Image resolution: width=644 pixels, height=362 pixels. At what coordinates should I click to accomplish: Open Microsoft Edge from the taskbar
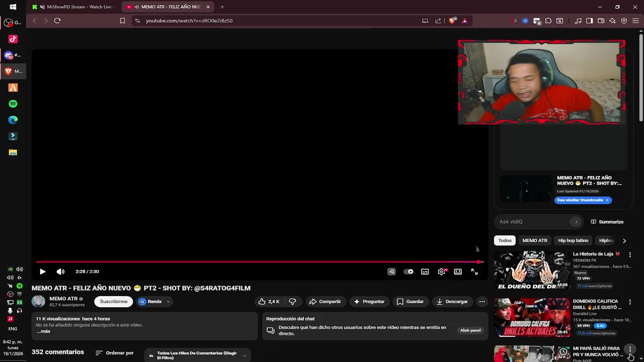point(13,120)
